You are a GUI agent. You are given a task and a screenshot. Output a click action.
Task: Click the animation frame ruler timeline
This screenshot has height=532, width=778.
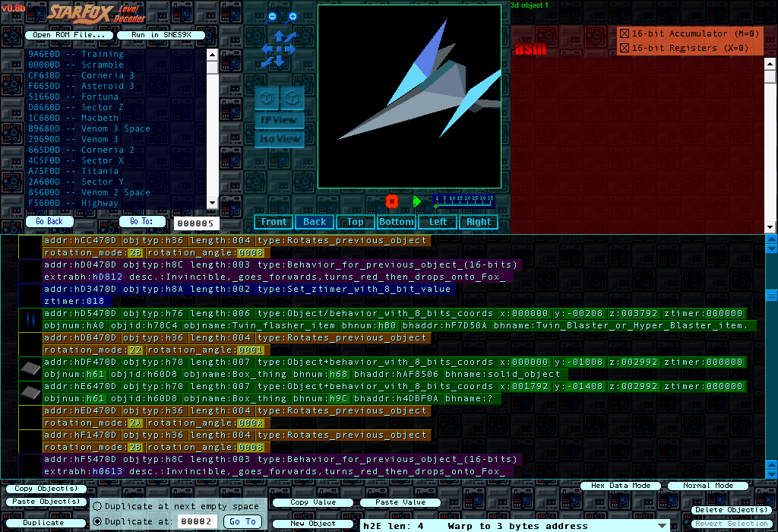(464, 201)
